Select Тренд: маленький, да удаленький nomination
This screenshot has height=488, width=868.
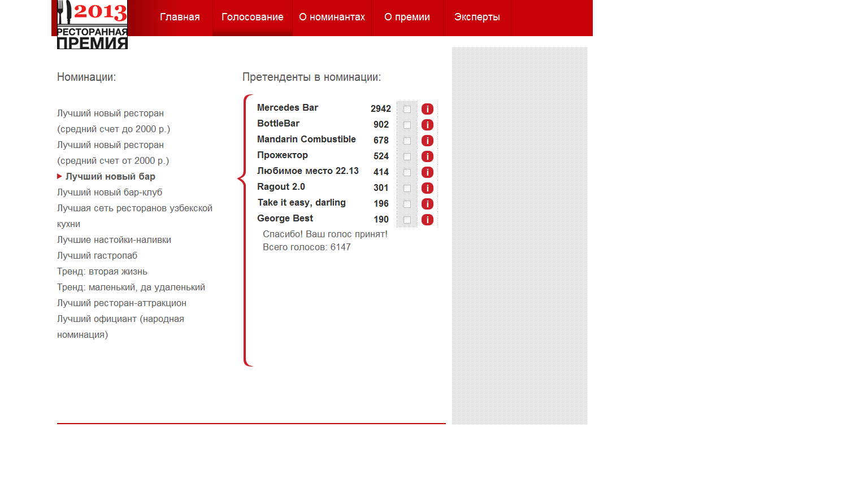click(131, 287)
